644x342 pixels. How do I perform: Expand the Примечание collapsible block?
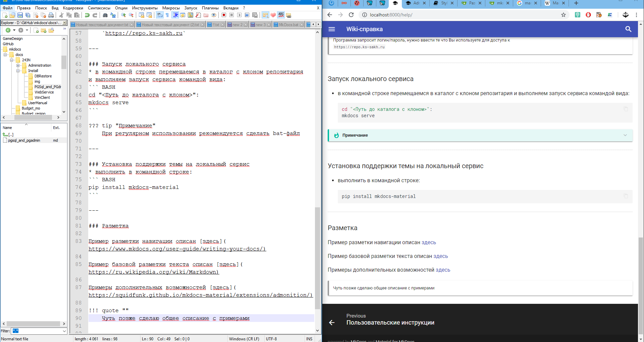[480, 135]
